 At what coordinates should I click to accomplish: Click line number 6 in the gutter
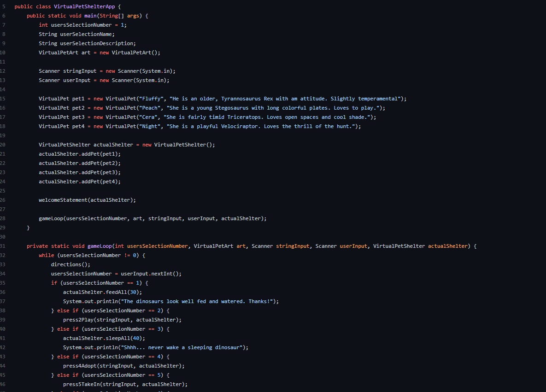point(4,16)
